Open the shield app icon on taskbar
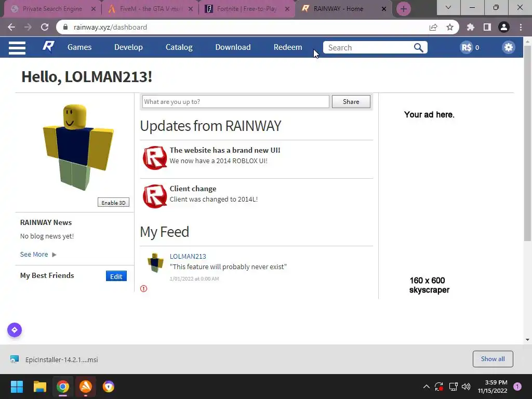 tap(109, 387)
